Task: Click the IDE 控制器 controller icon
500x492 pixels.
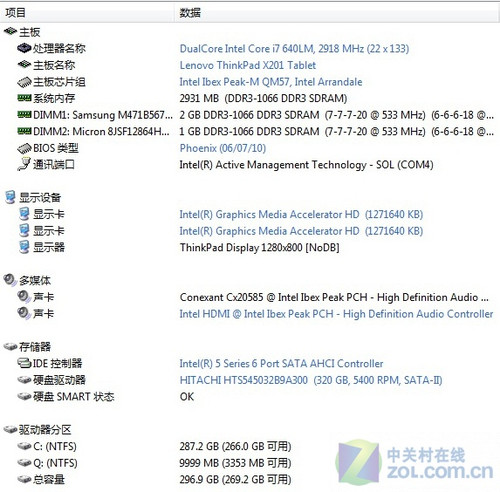Action: pyautogui.click(x=24, y=363)
